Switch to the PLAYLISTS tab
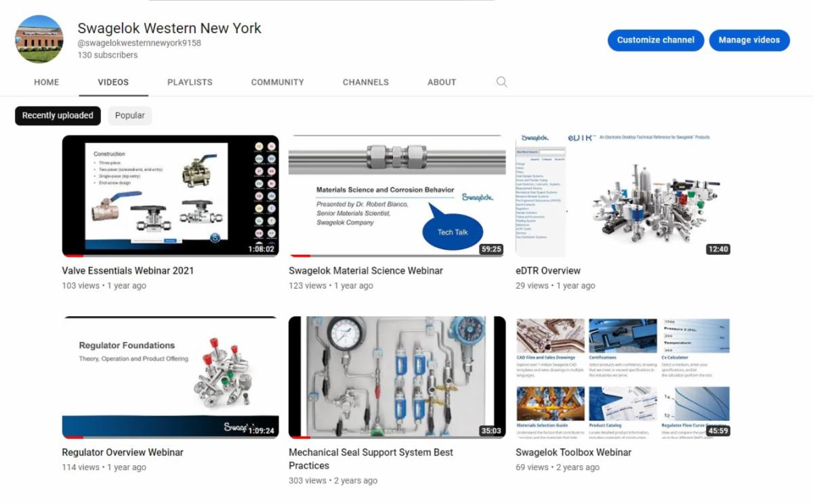The height and width of the screenshot is (504, 813). coord(190,82)
